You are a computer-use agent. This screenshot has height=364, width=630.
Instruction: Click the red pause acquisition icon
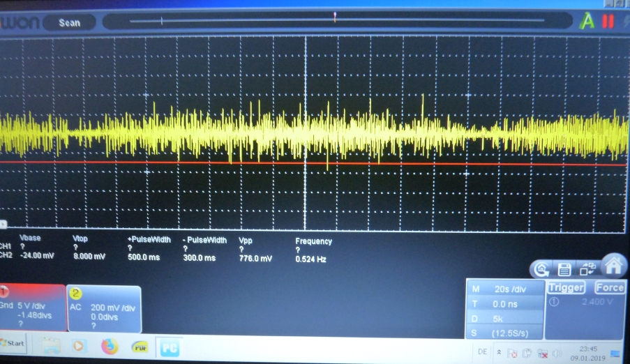(x=608, y=21)
